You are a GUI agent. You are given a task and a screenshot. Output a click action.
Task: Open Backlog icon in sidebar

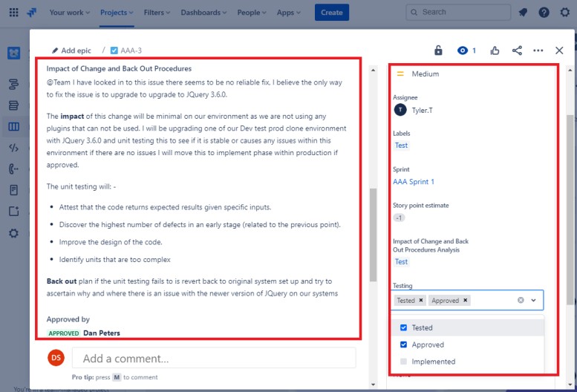point(13,105)
